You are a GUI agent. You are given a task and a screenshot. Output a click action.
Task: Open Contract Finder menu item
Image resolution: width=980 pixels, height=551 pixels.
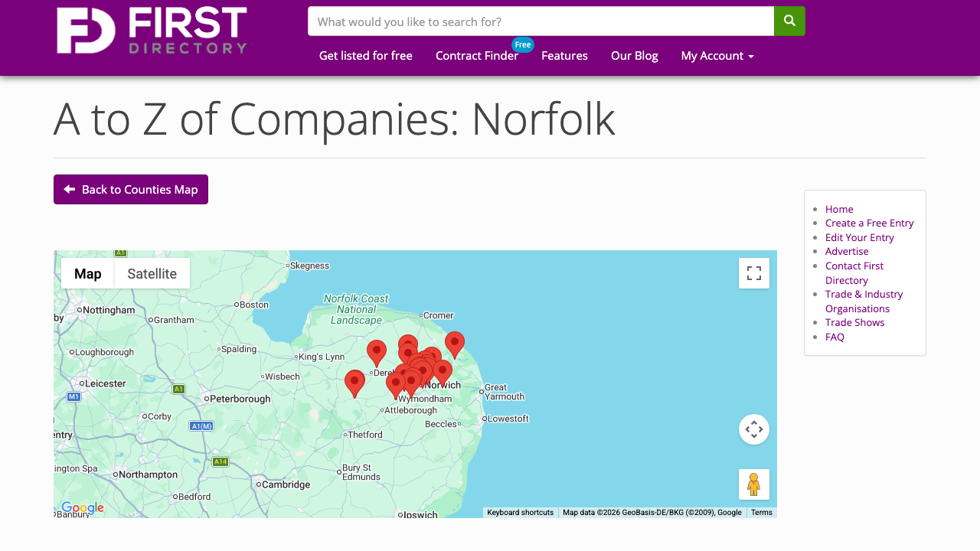tap(476, 56)
